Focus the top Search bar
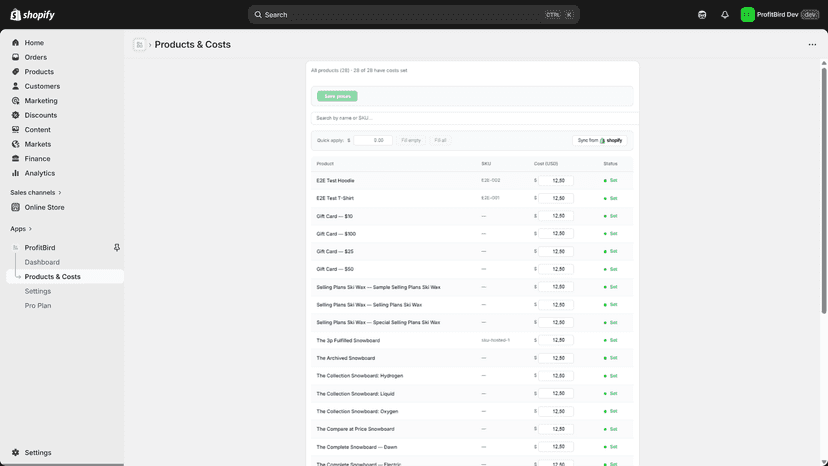 click(x=413, y=15)
